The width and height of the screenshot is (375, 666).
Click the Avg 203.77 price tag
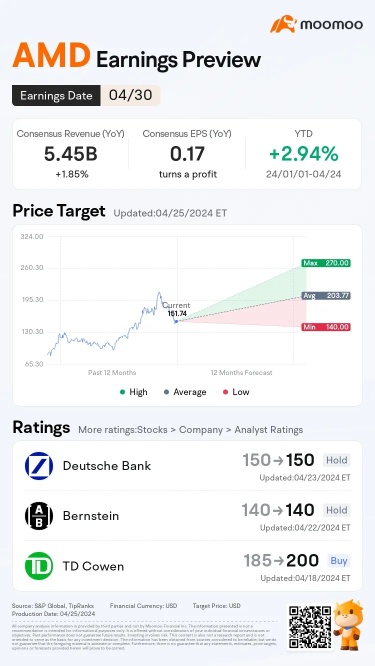326,296
